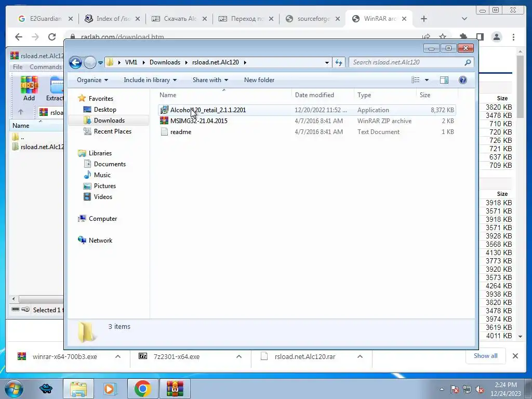Select rsload.net.Alc12 folder in WinRAR list
This screenshot has height=399, width=532.
[x=37, y=147]
